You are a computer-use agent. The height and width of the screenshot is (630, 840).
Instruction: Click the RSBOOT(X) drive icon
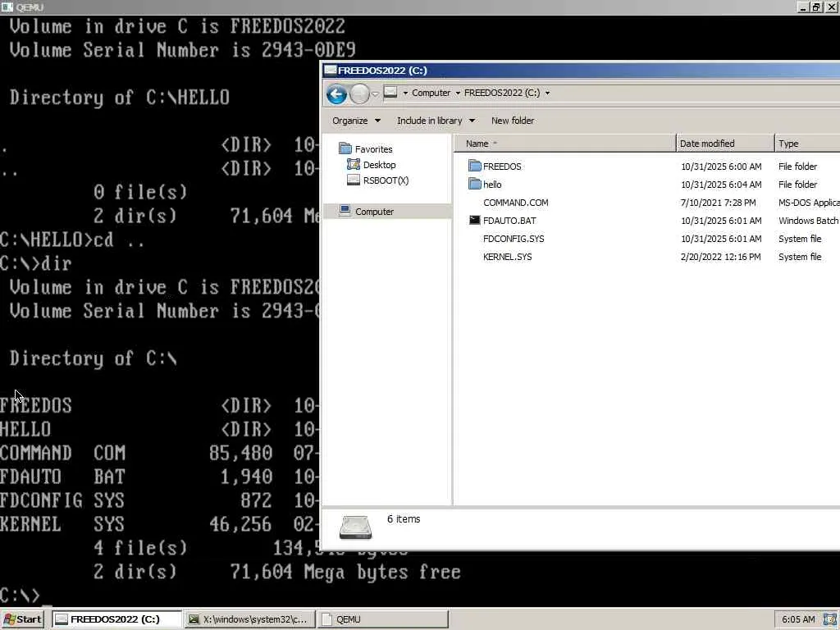pyautogui.click(x=353, y=180)
